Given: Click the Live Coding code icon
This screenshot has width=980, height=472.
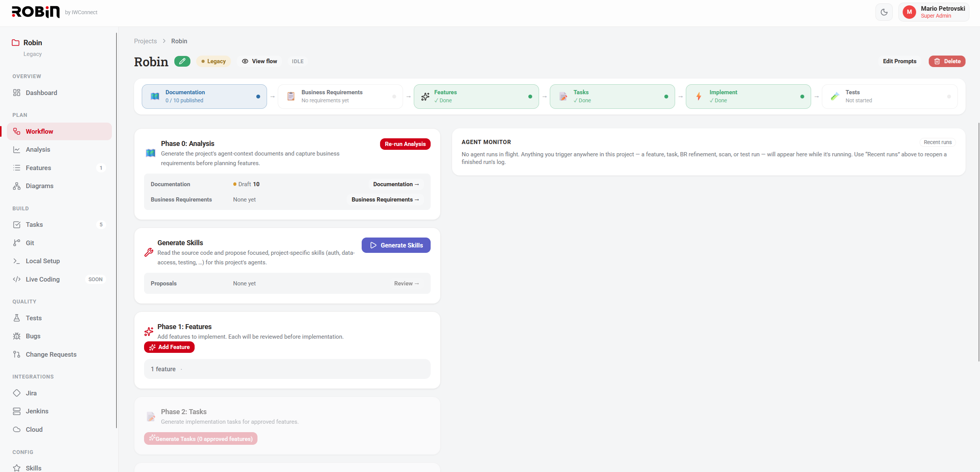Looking at the screenshot, I should pos(16,279).
